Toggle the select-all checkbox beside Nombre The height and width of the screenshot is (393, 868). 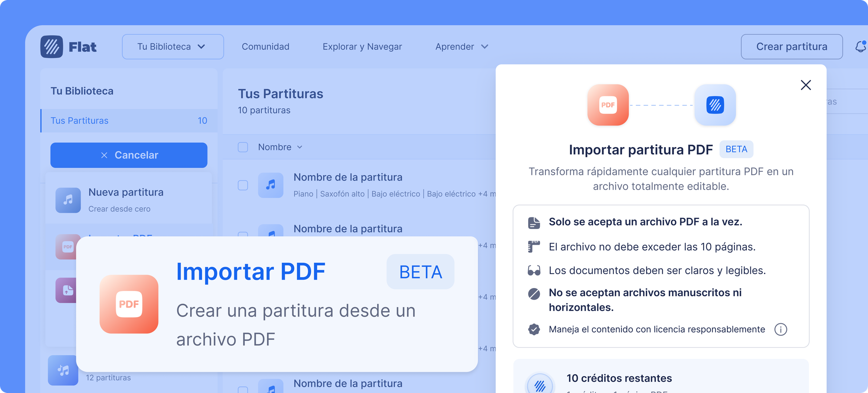click(x=243, y=147)
